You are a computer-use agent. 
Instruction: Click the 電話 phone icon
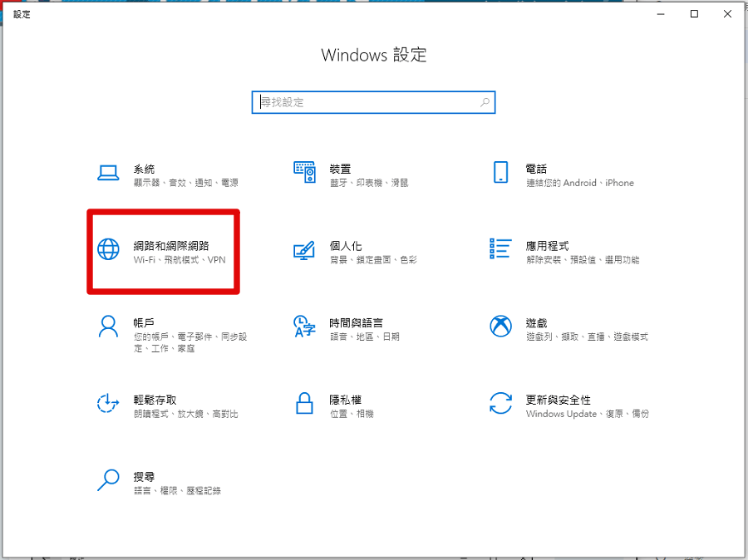(x=500, y=172)
